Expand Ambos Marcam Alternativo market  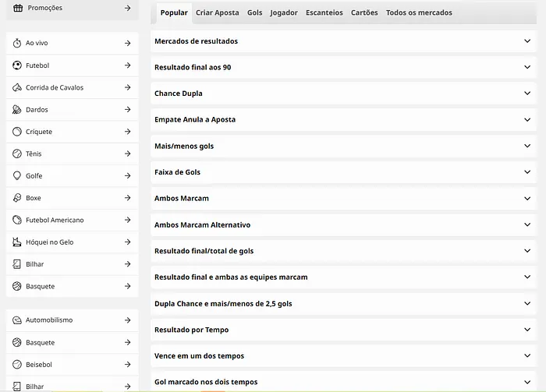(x=343, y=224)
